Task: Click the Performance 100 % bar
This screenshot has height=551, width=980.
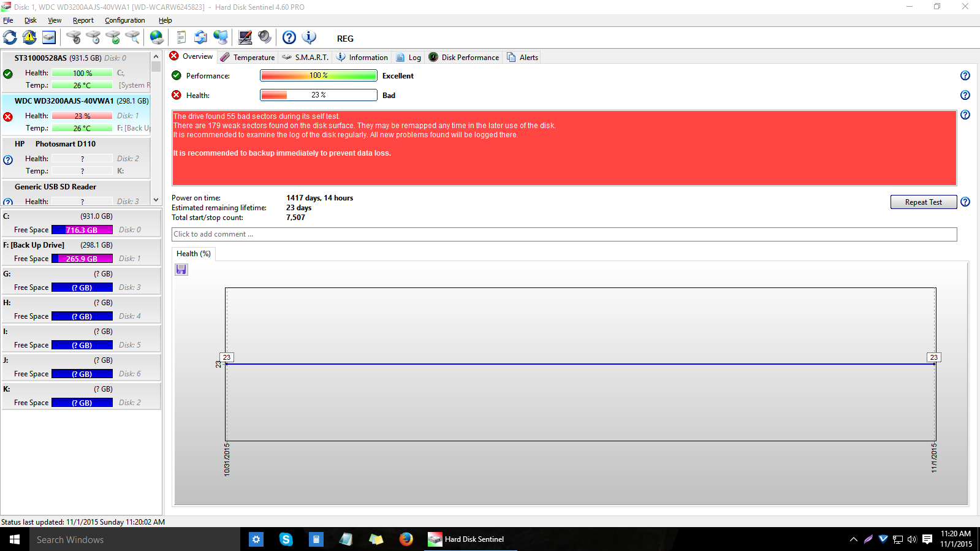Action: (x=318, y=75)
